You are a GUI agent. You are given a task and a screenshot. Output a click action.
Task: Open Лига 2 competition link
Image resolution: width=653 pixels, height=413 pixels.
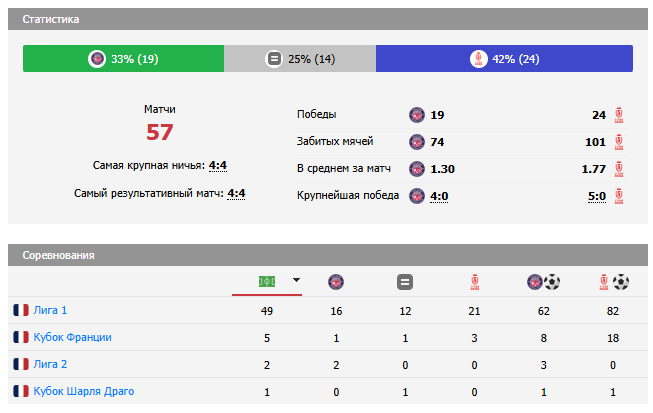tap(50, 364)
